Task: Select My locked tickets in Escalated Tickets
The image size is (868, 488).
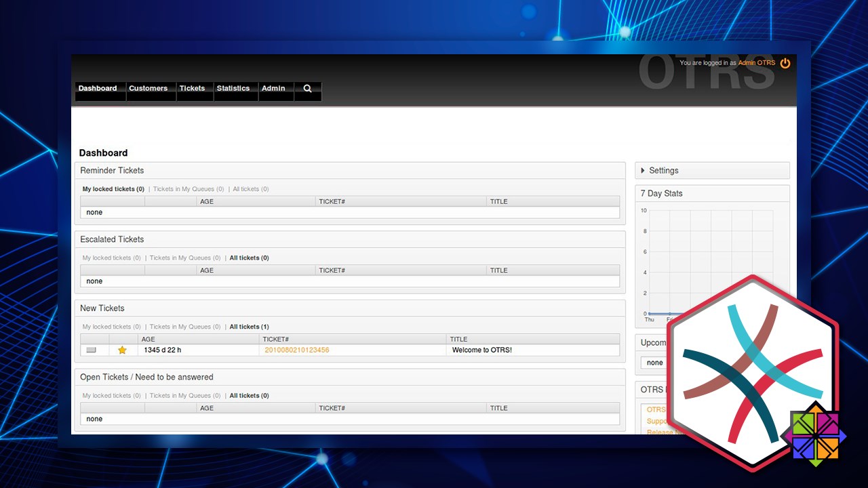Action: click(x=112, y=258)
